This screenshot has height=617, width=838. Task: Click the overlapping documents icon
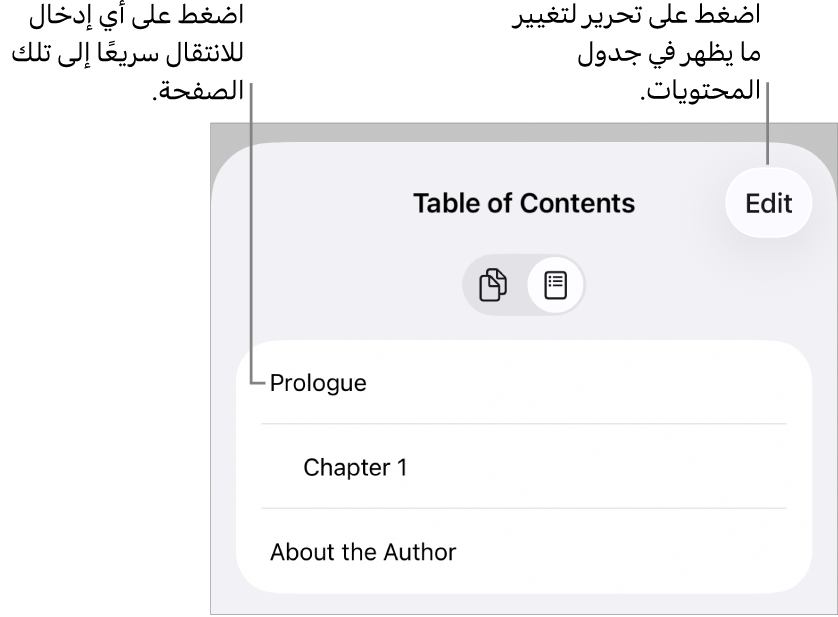(x=493, y=285)
